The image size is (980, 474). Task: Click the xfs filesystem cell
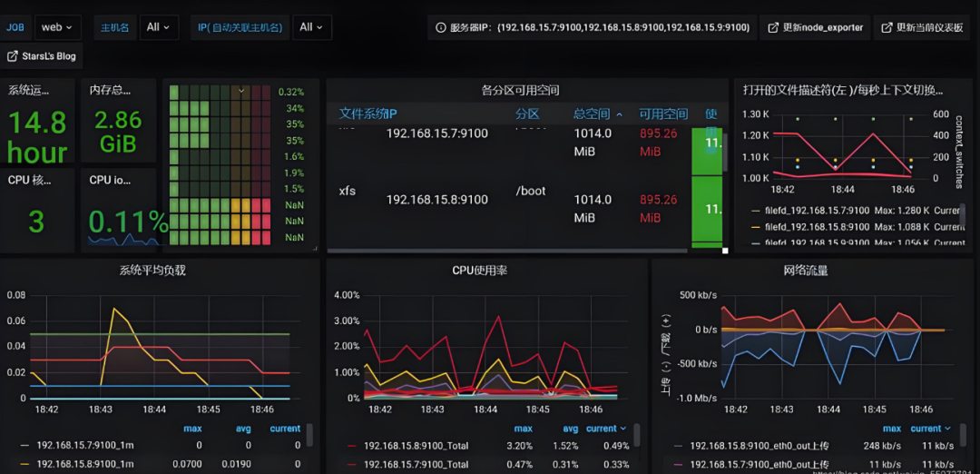tap(347, 192)
